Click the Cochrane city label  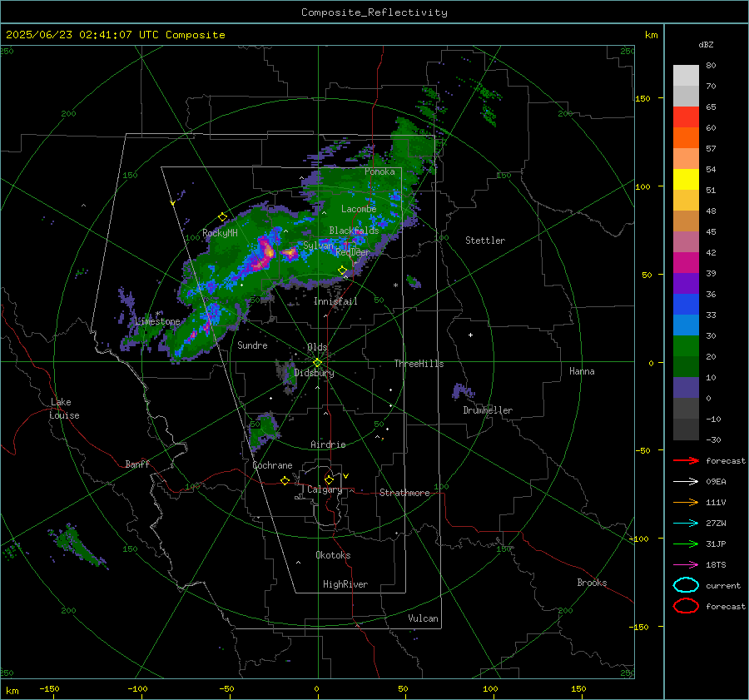point(272,465)
